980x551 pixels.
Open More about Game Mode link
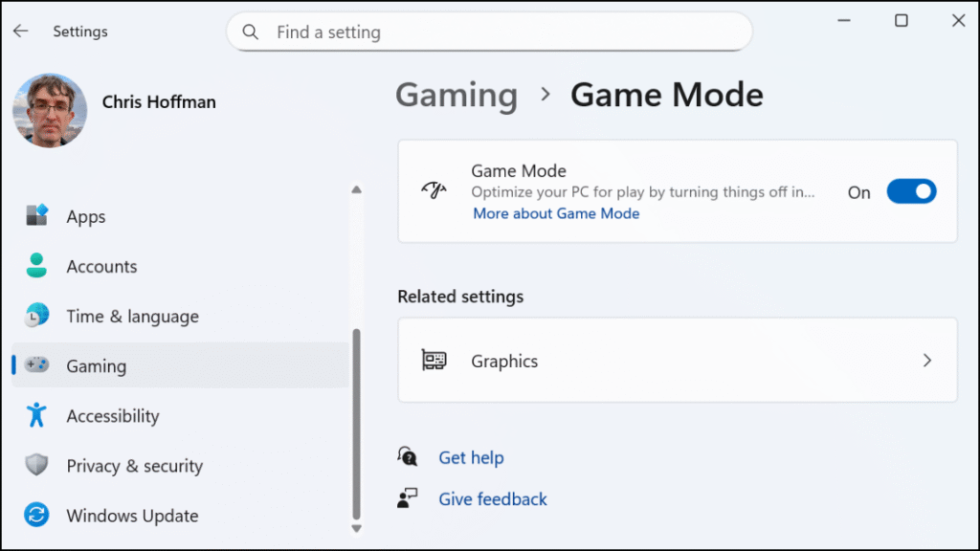(x=556, y=213)
